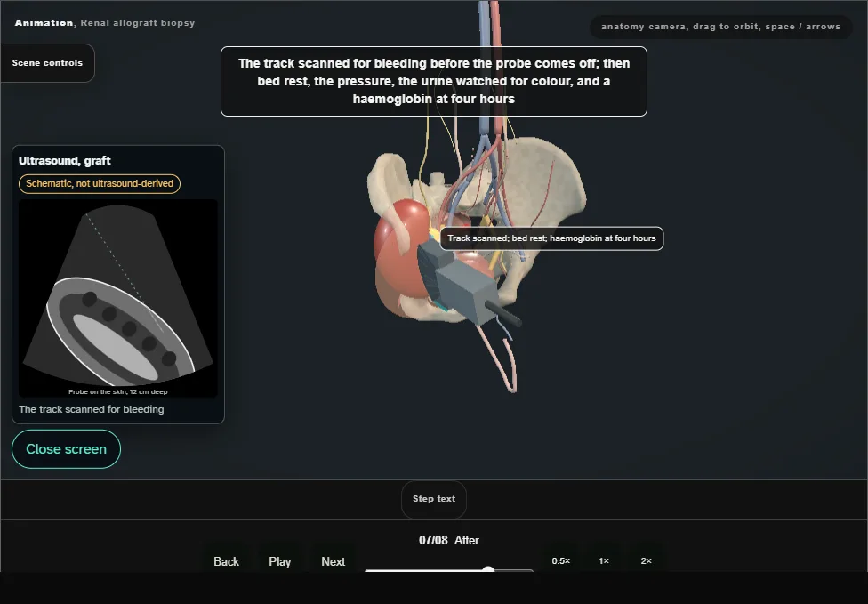The width and height of the screenshot is (868, 604).
Task: Set playback speed to 0.5×
Action: coord(561,560)
